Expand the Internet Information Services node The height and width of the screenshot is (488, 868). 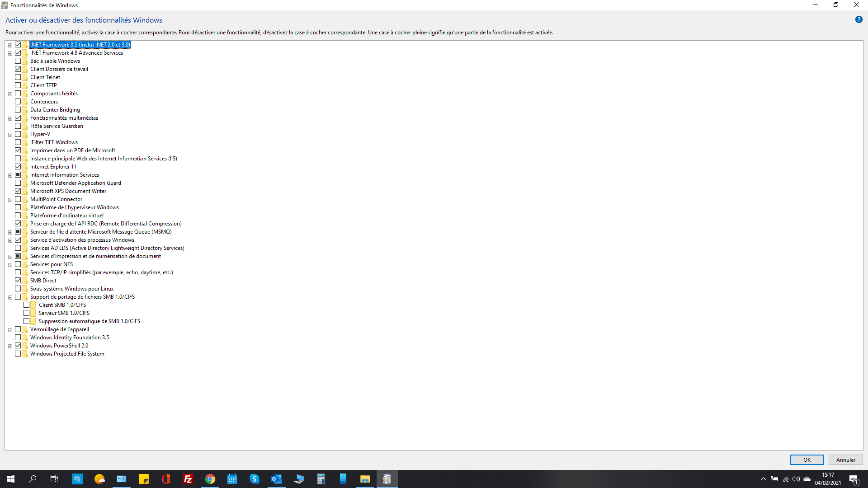(10, 175)
